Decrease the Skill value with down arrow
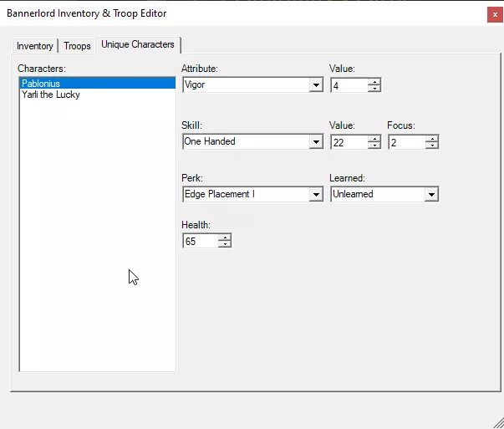Viewport: 504px width, 429px height. tap(374, 146)
